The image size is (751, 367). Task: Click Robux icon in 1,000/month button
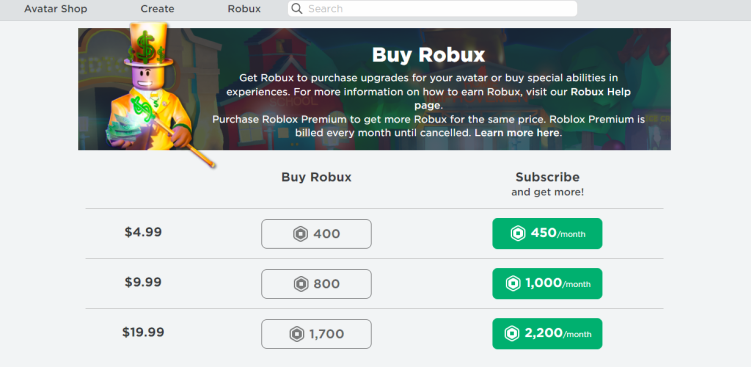(x=513, y=284)
